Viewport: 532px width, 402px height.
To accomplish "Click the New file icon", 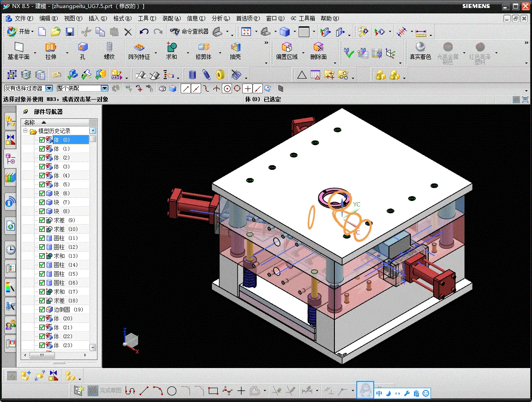I will (x=42, y=32).
